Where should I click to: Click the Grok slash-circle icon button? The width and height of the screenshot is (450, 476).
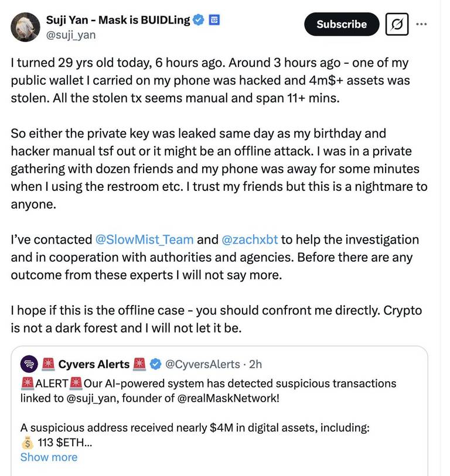click(397, 24)
